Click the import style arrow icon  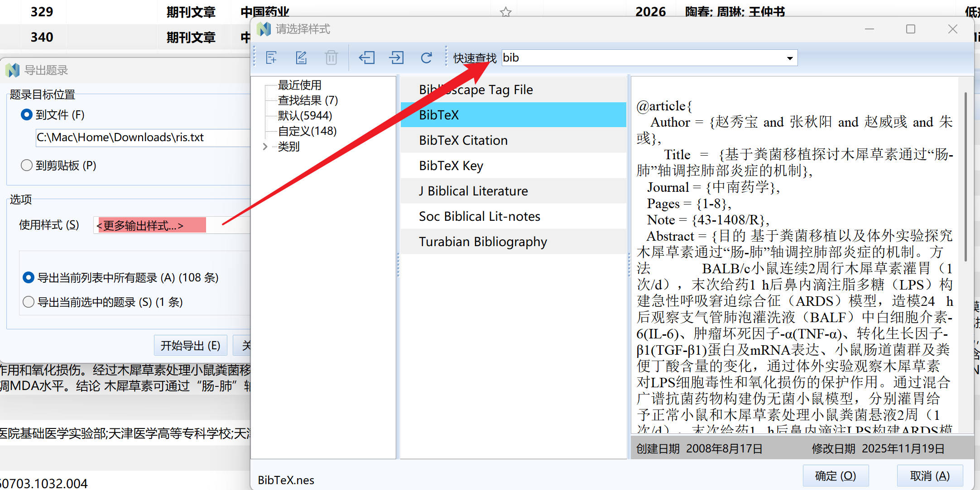[x=366, y=58]
